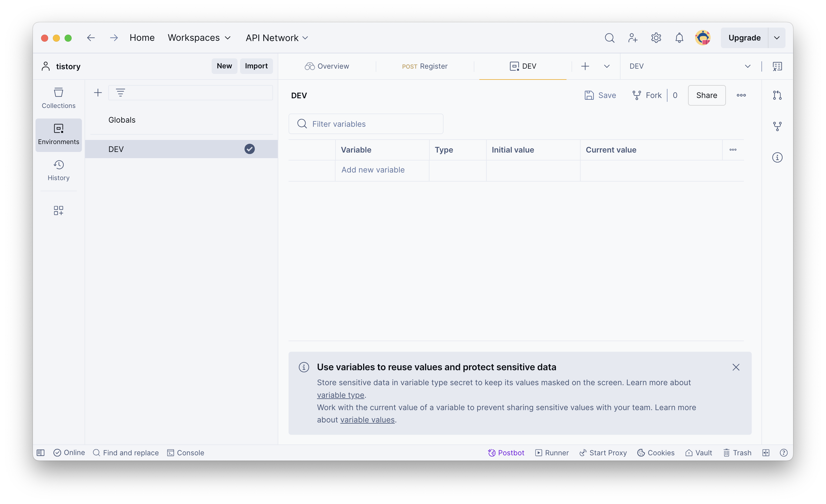Toggle the DEV environment active checkmark

point(250,149)
